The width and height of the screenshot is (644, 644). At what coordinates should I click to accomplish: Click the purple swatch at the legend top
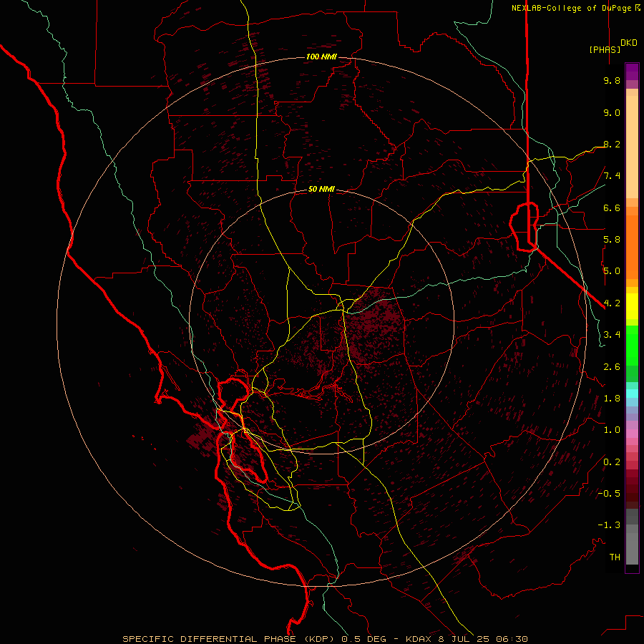632,72
